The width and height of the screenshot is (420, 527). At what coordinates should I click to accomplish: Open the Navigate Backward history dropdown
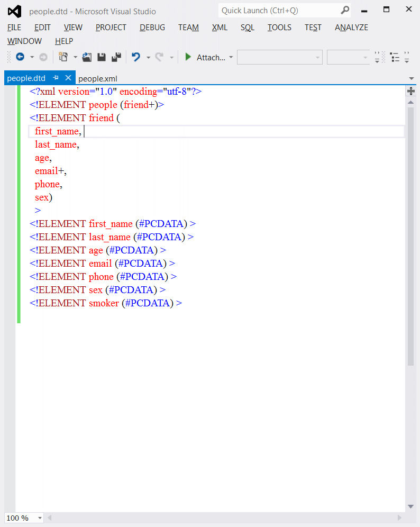[x=32, y=58]
